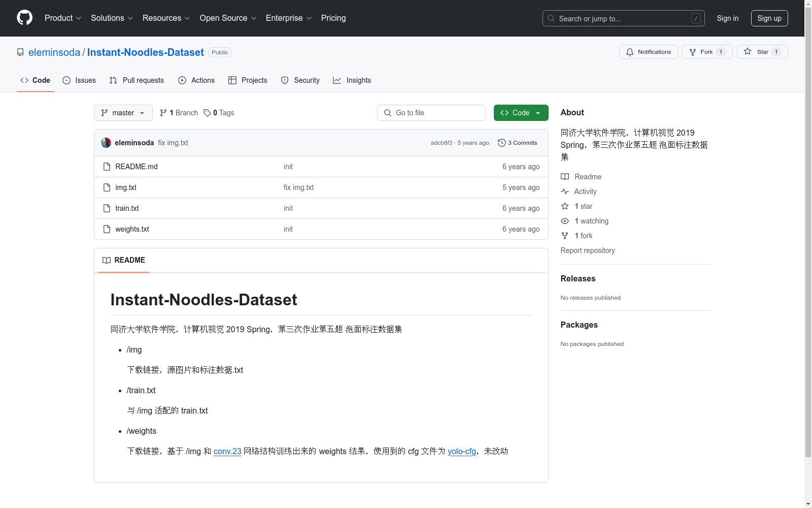Open eleminsoda owner profile link

point(54,52)
